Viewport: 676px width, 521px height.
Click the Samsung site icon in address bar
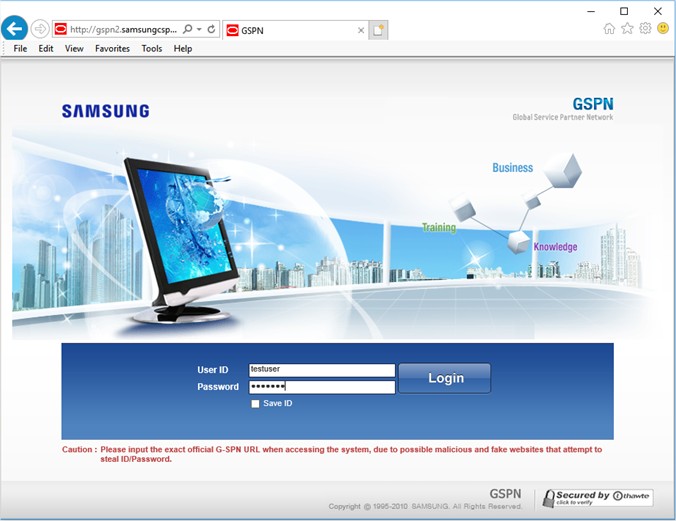[x=60, y=29]
